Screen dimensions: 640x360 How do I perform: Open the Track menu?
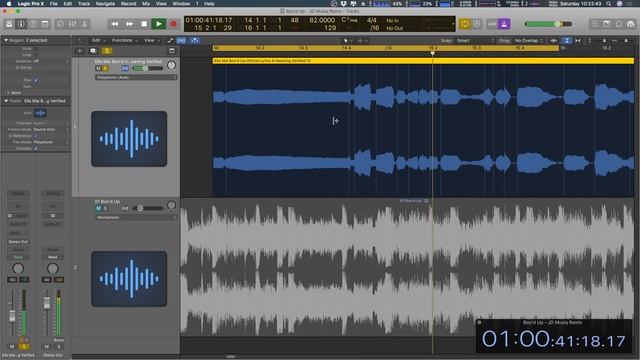(x=84, y=4)
